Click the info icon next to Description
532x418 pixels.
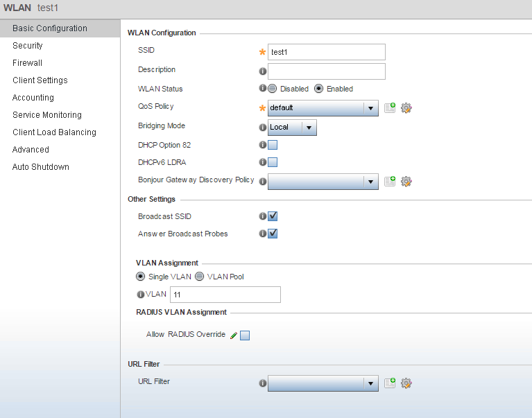(263, 71)
